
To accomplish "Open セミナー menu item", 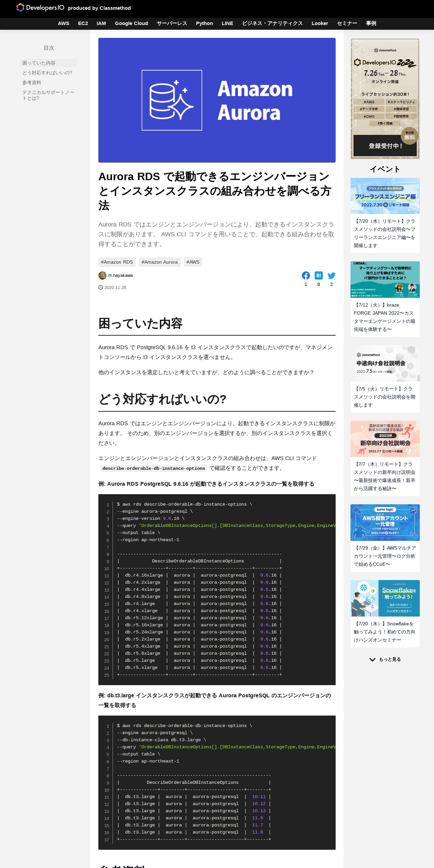I will (x=347, y=23).
